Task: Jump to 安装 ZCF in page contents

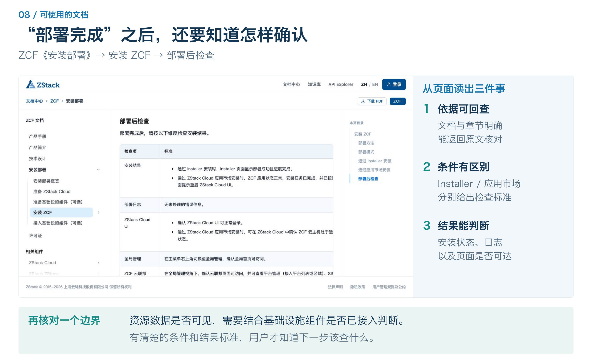Action: coord(363,134)
